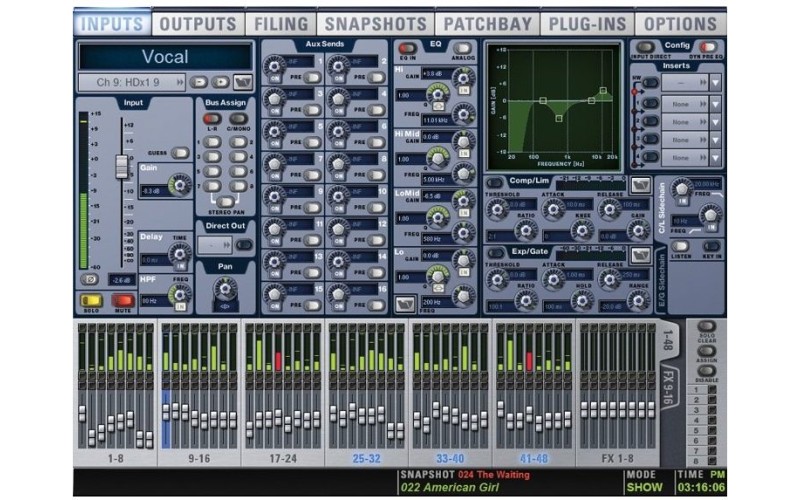The height and width of the screenshot is (500, 800).
Task: Click the Comp/Lim RATIO knob
Action: (526, 231)
